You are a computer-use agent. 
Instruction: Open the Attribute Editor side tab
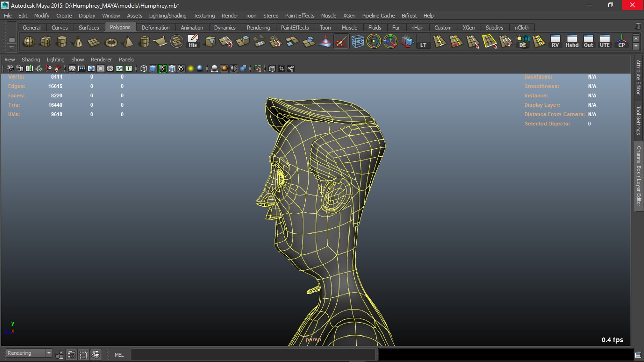pos(638,77)
